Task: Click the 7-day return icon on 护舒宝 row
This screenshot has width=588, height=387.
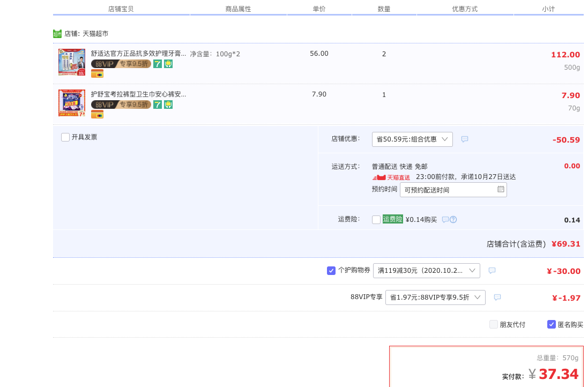Action: 158,105
